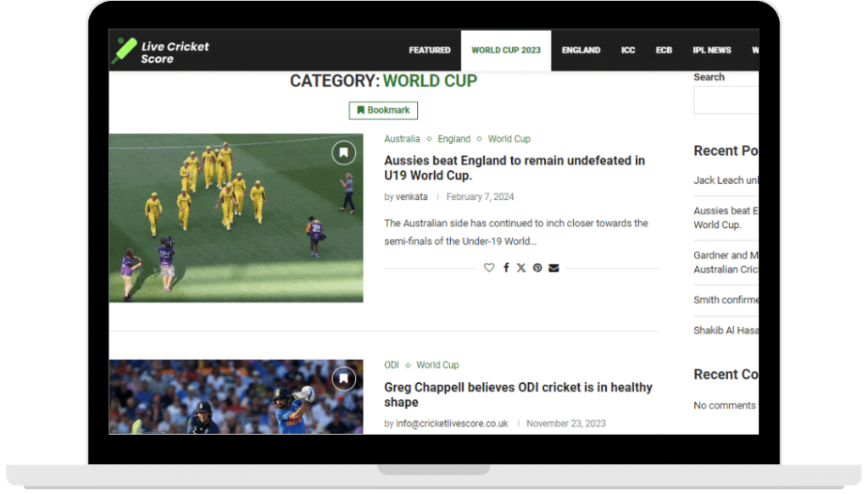Image resolution: width=868 pixels, height=494 pixels.
Task: Switch to the WORLD CUP 2023 tab
Action: coord(505,50)
